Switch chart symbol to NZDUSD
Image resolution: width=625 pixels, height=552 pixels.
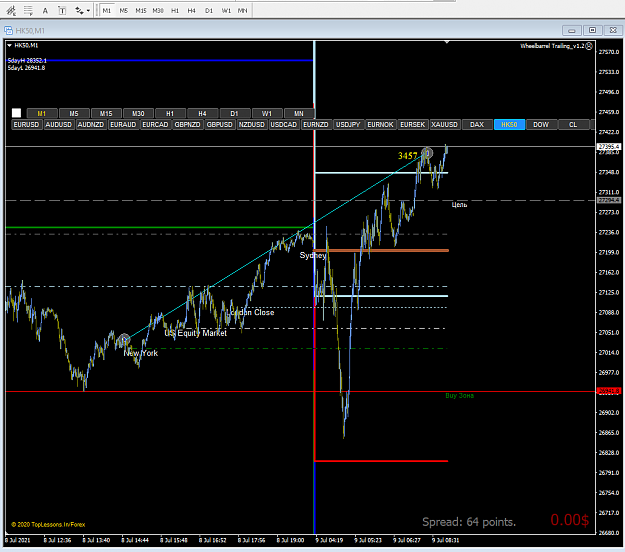click(252, 125)
